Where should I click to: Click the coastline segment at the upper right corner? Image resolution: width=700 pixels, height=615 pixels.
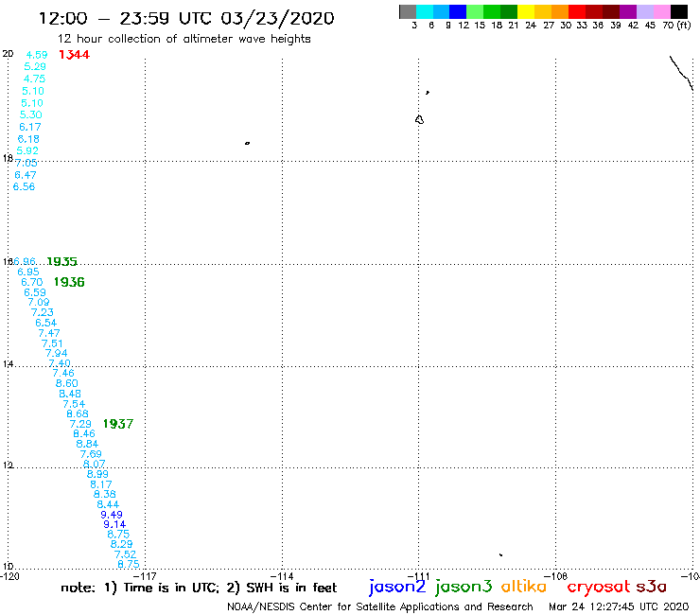681,73
